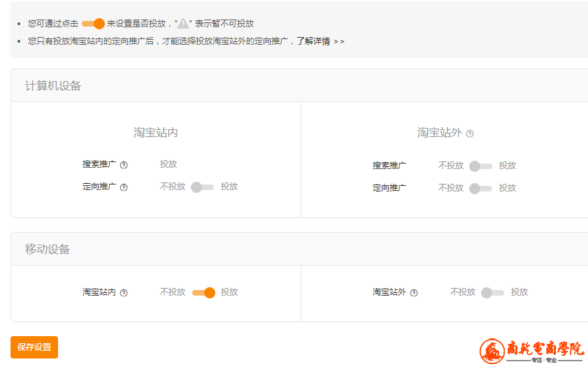Click 不投放 label of mobile 淘宝站内
This screenshot has width=588, height=369.
click(x=173, y=291)
